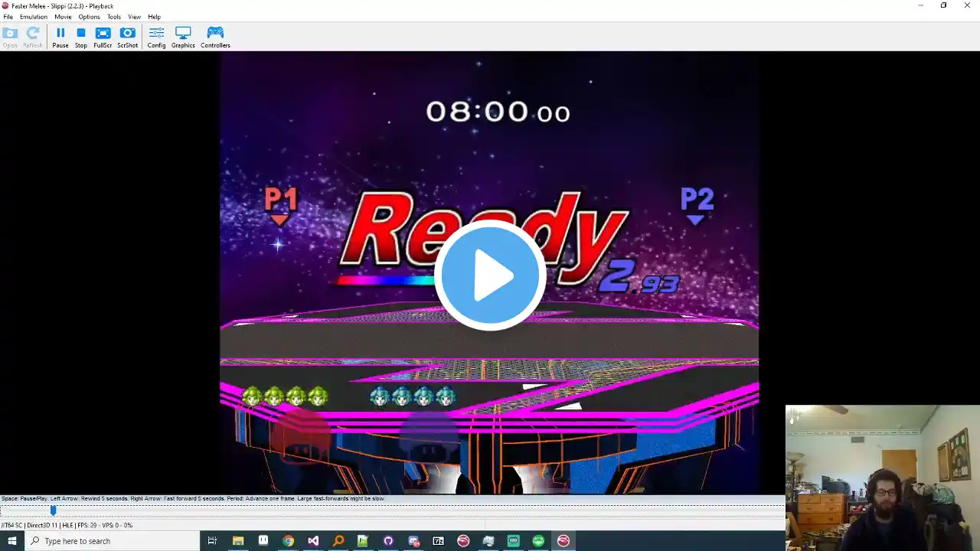Viewport: 980px width, 551px height.
Task: Click the active Slippi icon after Spotify
Action: (563, 541)
